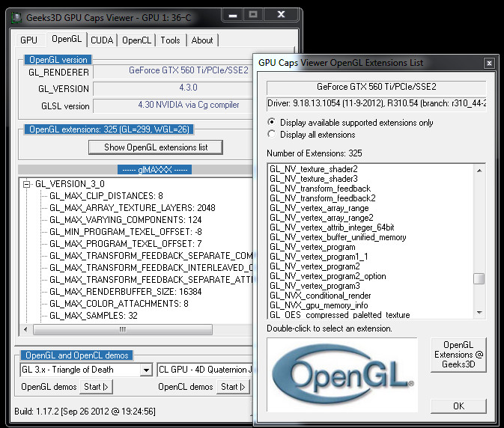Click OpenGL Extensions @ Geeks3D button
The height and width of the screenshot is (428, 504).
pos(458,355)
